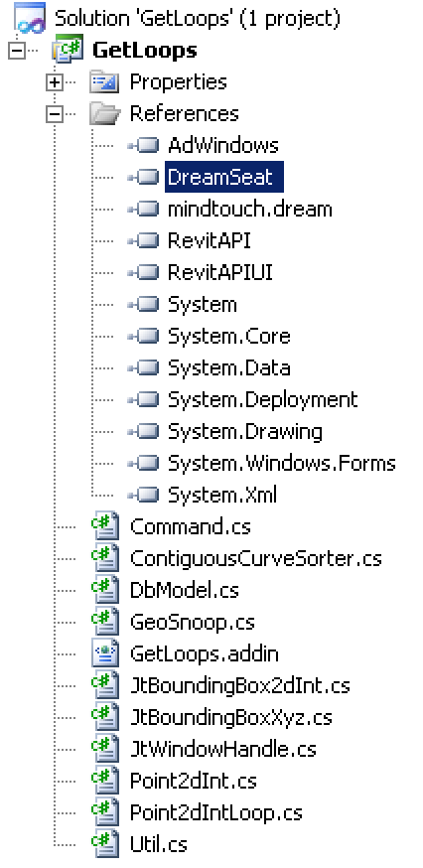Select the System.Deployment reference name
423x868 pixels.
tap(263, 400)
